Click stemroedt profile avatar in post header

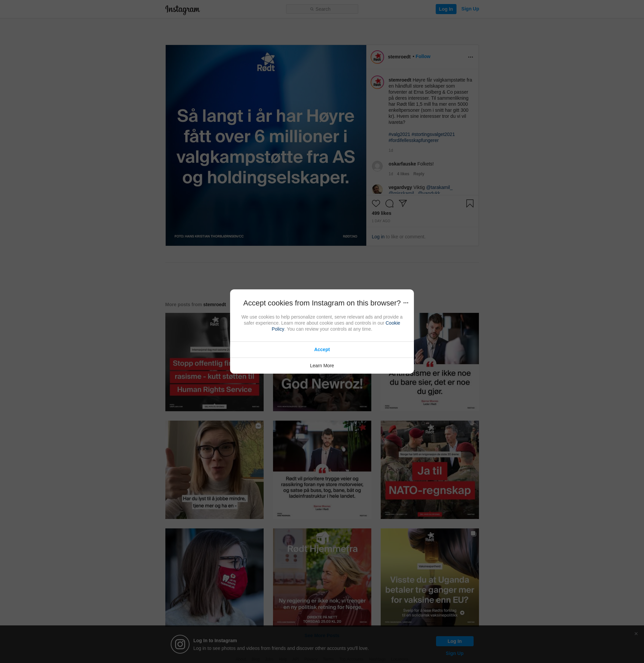(377, 57)
